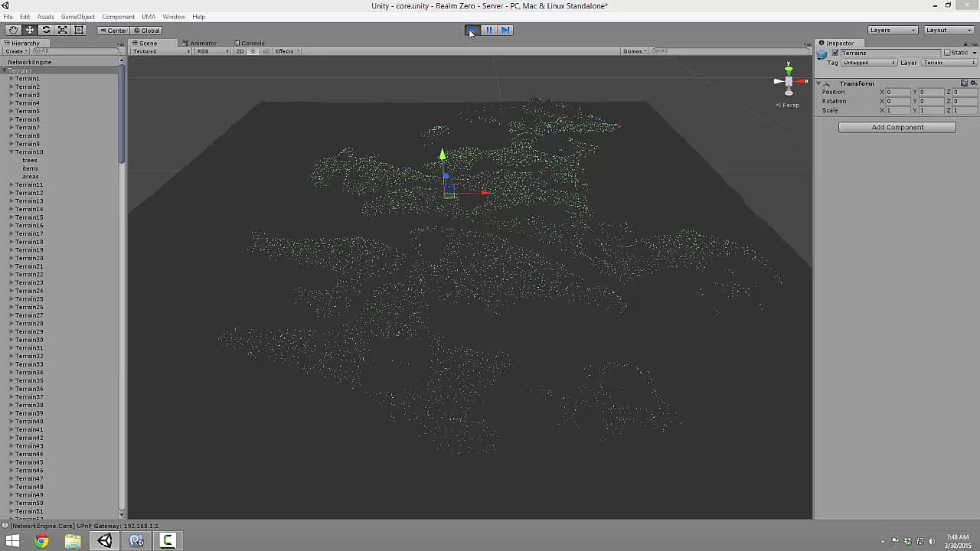Open the Unity editor from the taskbar
Screen dimensions: 980x551
tap(104, 541)
